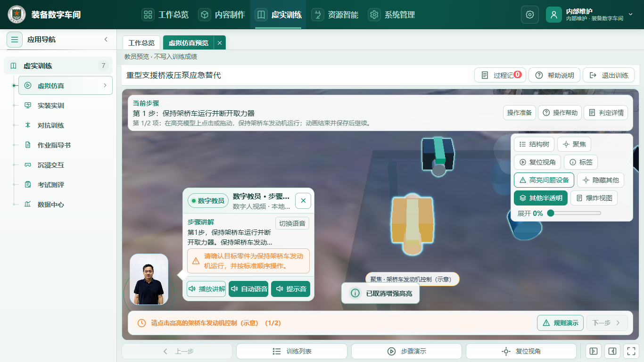Close the 虚拟仿真预览 tab
The width and height of the screenshot is (644, 362).
[220, 43]
